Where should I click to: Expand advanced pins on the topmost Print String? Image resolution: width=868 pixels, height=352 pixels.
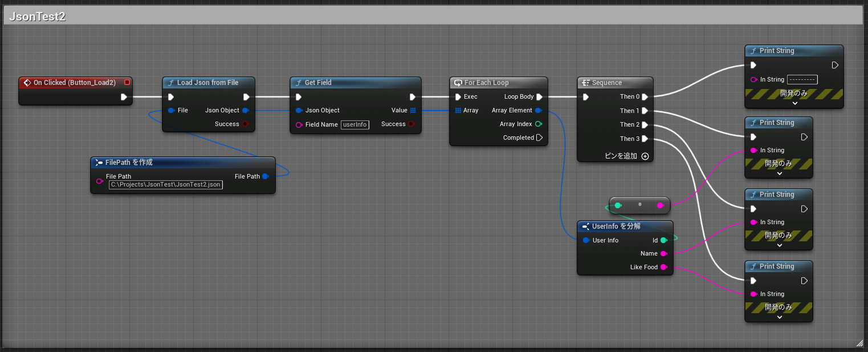(794, 103)
